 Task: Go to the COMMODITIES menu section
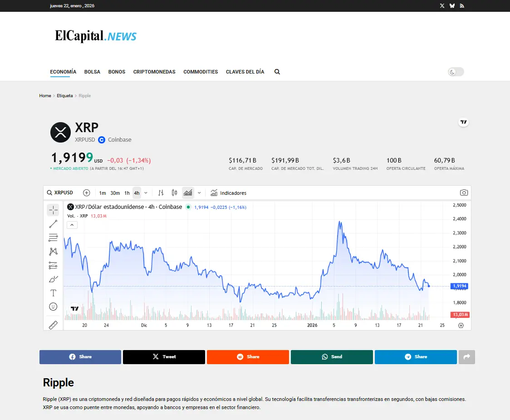point(201,72)
